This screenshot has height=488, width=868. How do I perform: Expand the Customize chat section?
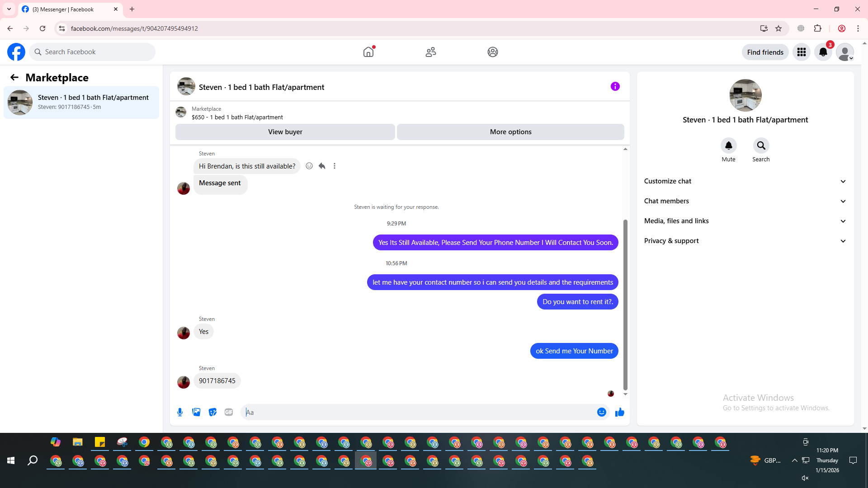(x=745, y=181)
